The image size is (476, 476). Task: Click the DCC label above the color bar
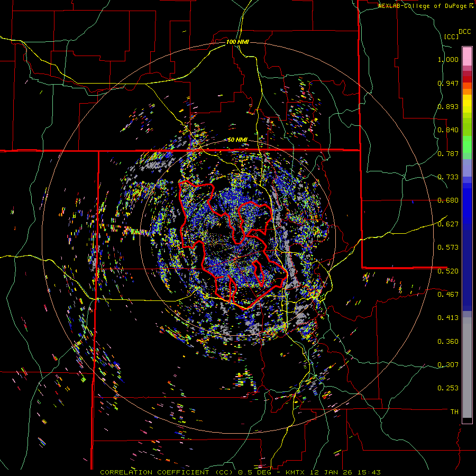[x=465, y=32]
